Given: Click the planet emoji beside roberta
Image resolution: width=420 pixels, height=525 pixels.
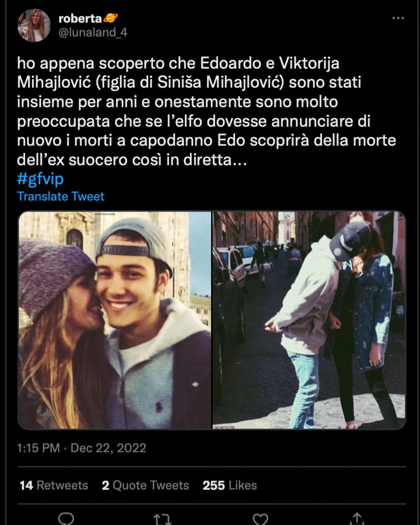Looking at the screenshot, I should (x=111, y=18).
